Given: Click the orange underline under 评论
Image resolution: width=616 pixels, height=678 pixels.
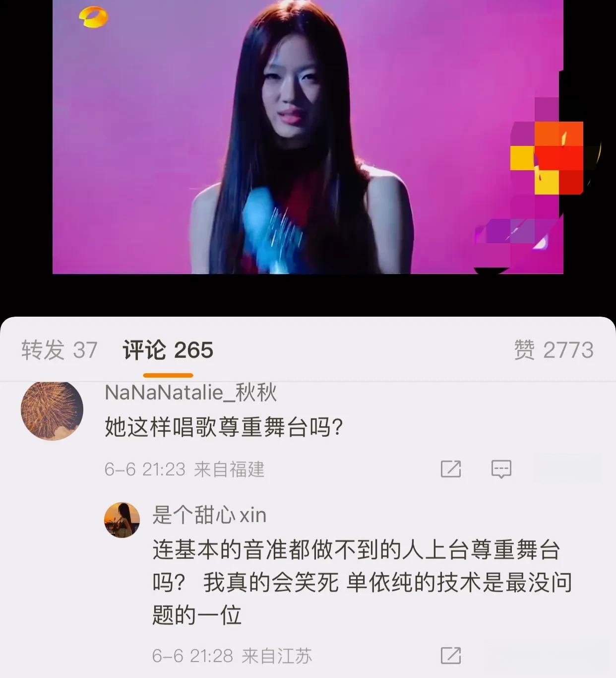Looking at the screenshot, I should click(x=168, y=375).
